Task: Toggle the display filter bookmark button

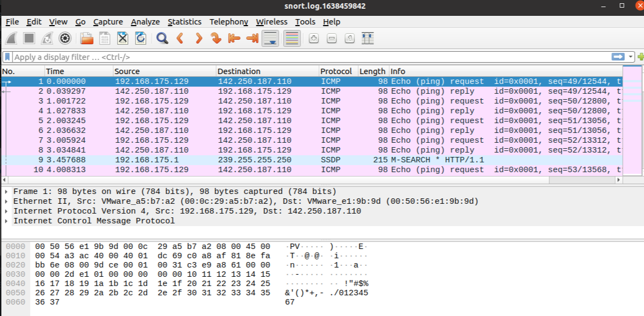Action: (8, 57)
